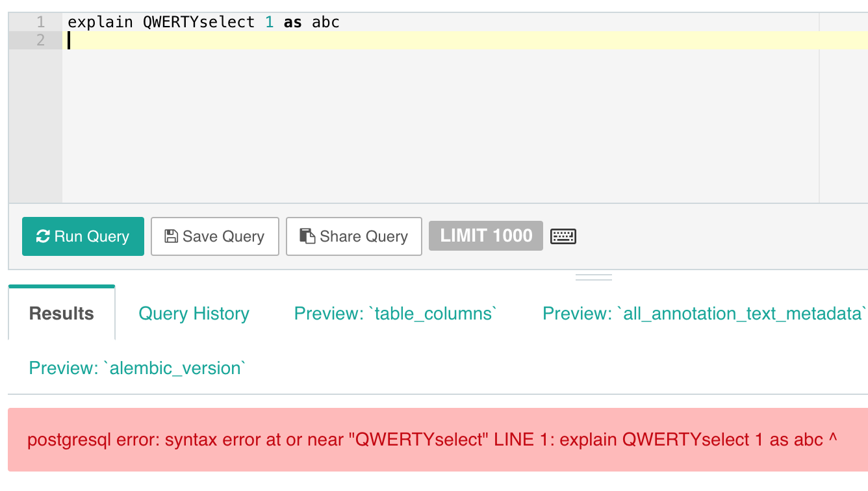Run the query with Run Query button
This screenshot has height=491, width=868.
click(x=83, y=236)
